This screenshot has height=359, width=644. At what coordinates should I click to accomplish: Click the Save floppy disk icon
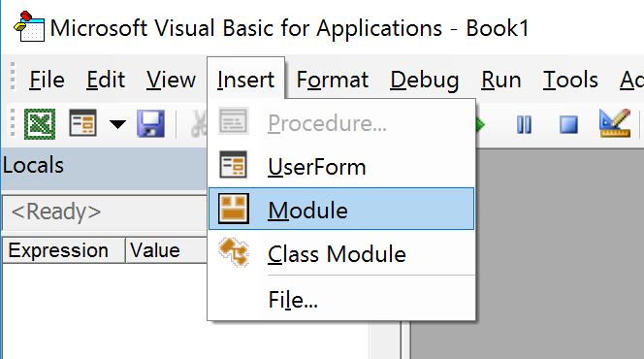(x=150, y=123)
